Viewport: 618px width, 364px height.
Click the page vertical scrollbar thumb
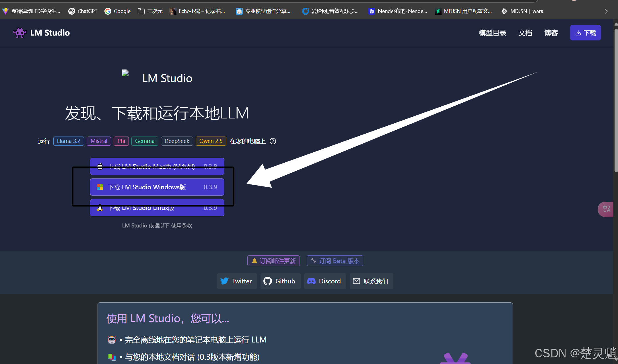click(x=616, y=98)
